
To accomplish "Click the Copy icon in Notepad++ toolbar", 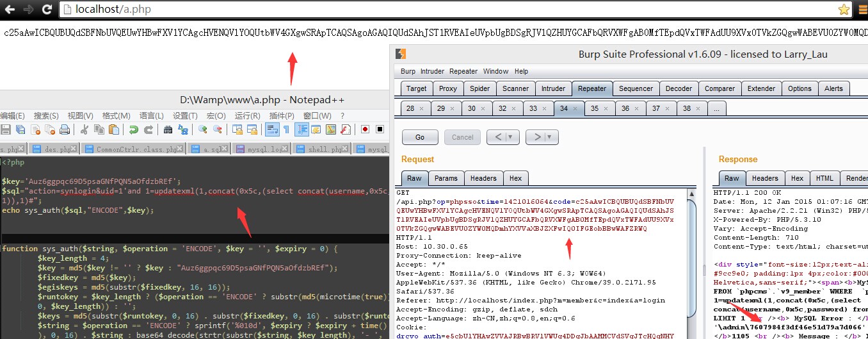I will (99, 129).
